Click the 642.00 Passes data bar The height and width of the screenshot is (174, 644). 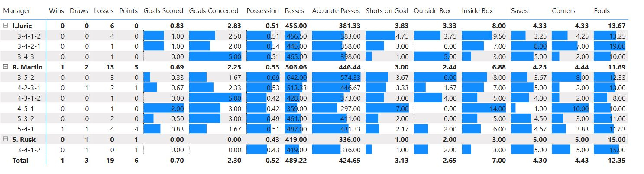(296, 77)
